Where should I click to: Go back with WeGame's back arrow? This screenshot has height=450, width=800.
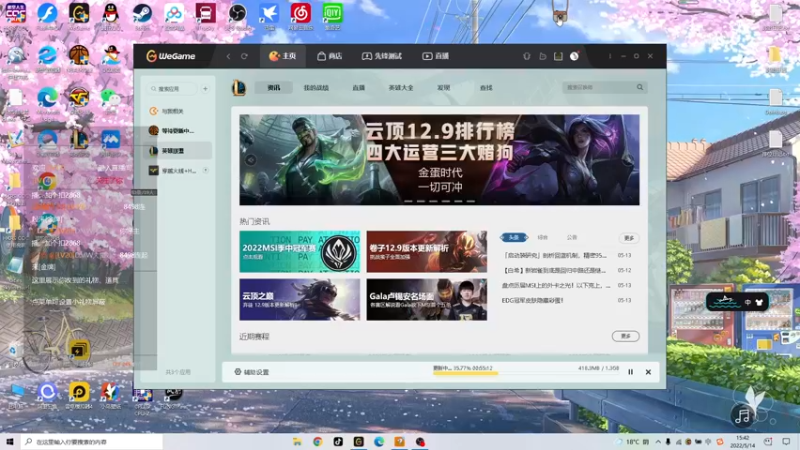228,56
